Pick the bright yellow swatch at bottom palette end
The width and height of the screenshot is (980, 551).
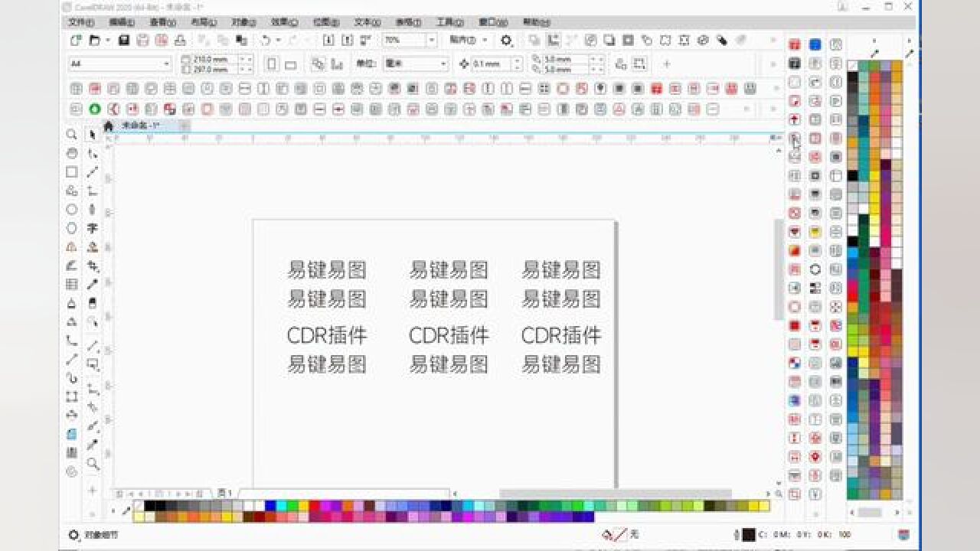pyautogui.click(x=764, y=506)
